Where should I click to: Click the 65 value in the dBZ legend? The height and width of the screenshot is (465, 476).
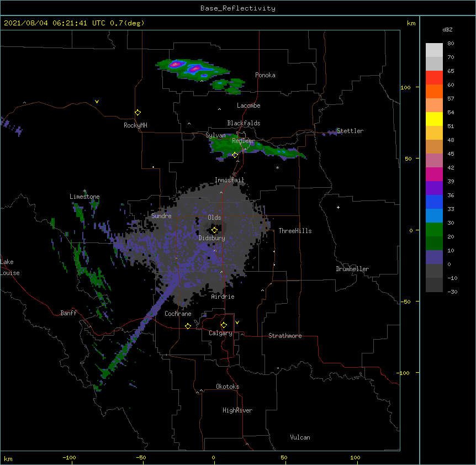tap(451, 71)
